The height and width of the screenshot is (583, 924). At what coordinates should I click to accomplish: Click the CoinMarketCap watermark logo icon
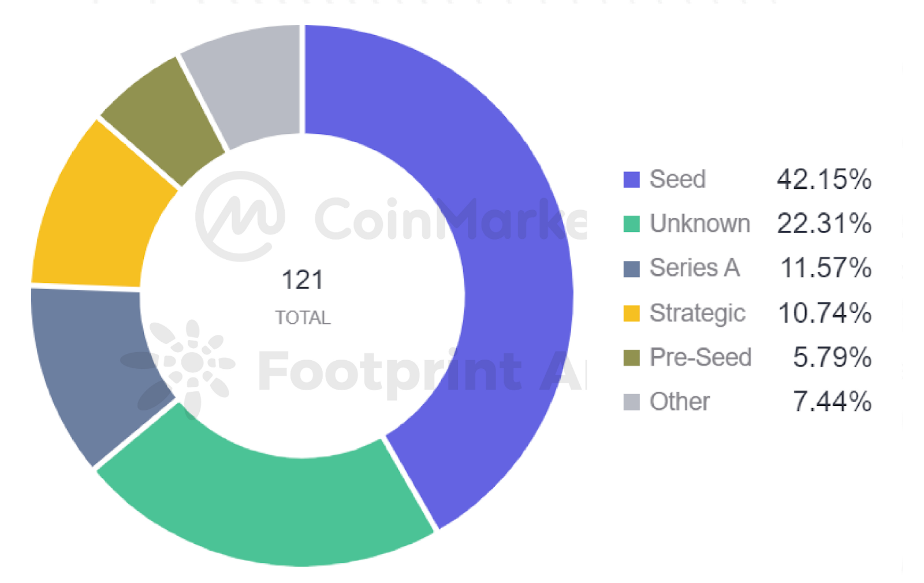coord(240,216)
